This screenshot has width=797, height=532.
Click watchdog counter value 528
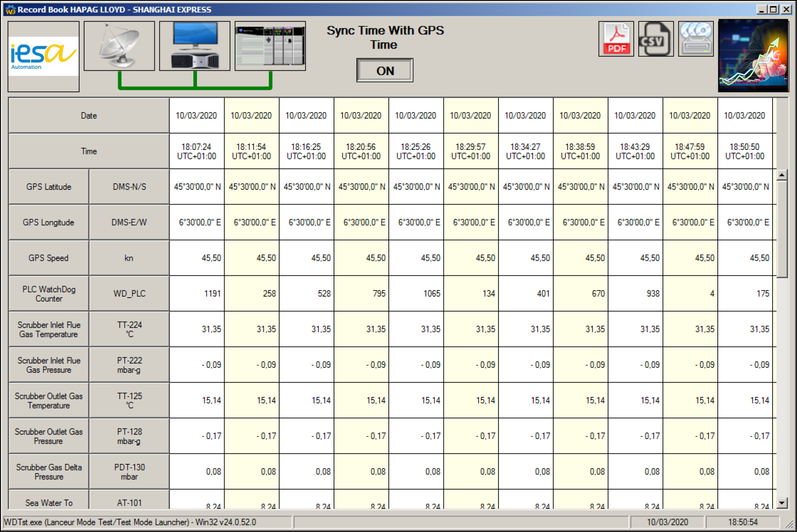[306, 294]
